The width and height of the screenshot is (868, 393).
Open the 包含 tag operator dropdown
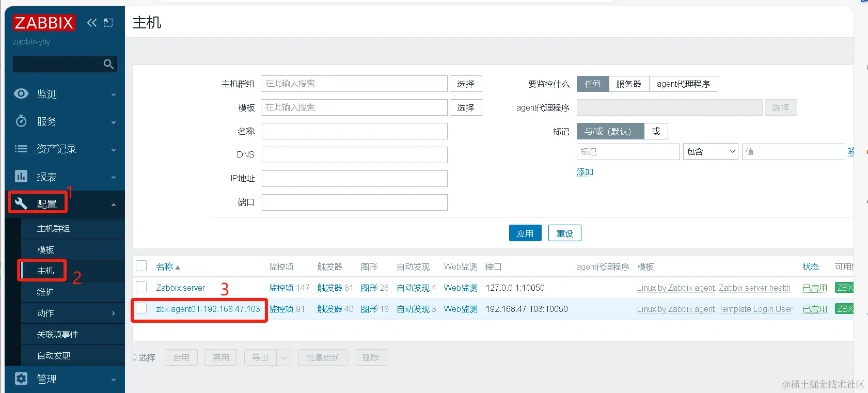[x=711, y=151]
